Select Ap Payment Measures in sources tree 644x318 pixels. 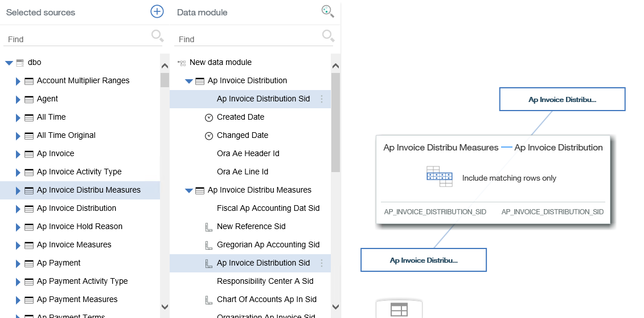tap(77, 299)
